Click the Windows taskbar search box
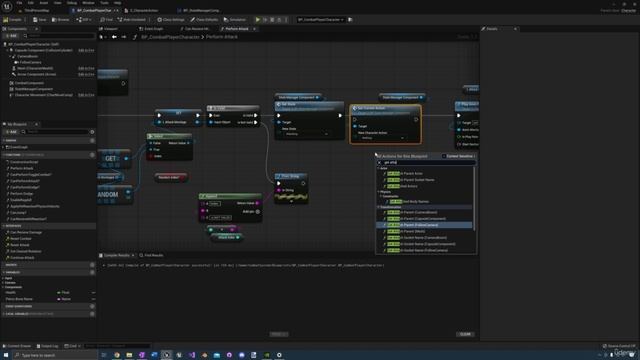640x360 pixels. [55, 355]
